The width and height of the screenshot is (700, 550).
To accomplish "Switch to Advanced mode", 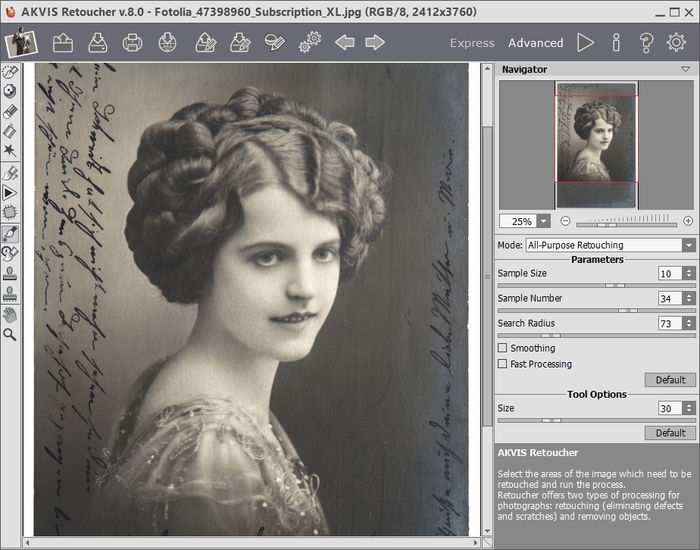I will 535,43.
